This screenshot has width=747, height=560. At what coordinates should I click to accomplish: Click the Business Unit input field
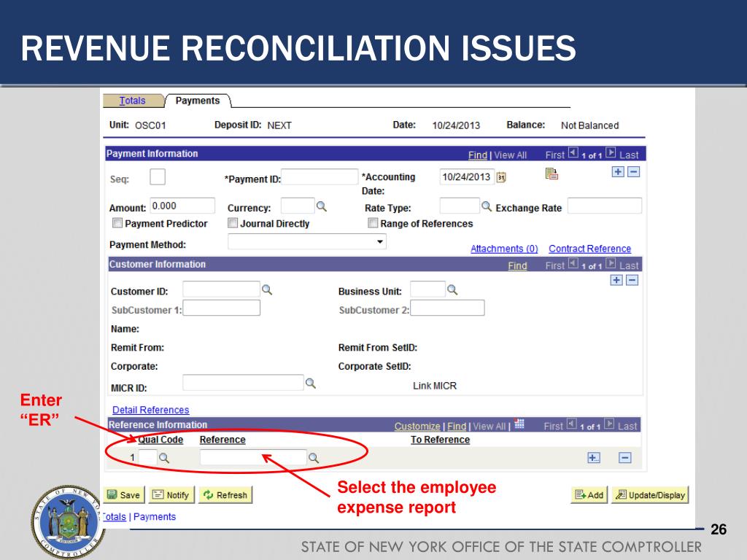pyautogui.click(x=427, y=289)
